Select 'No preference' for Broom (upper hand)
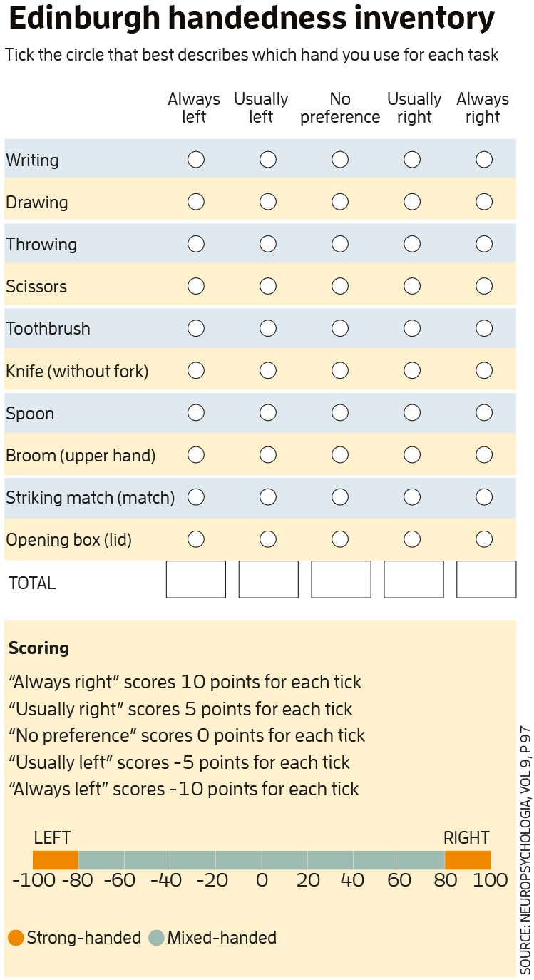534x980 pixels. (x=340, y=454)
